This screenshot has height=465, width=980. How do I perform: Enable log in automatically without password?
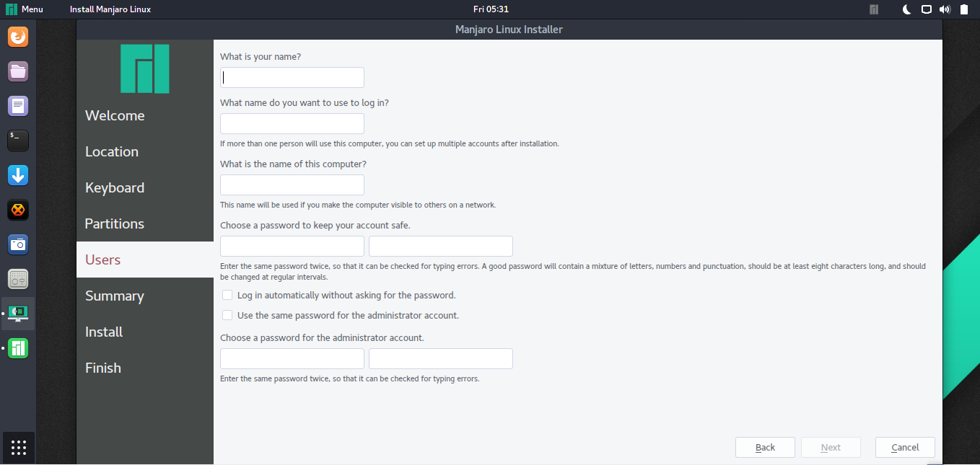pos(227,295)
